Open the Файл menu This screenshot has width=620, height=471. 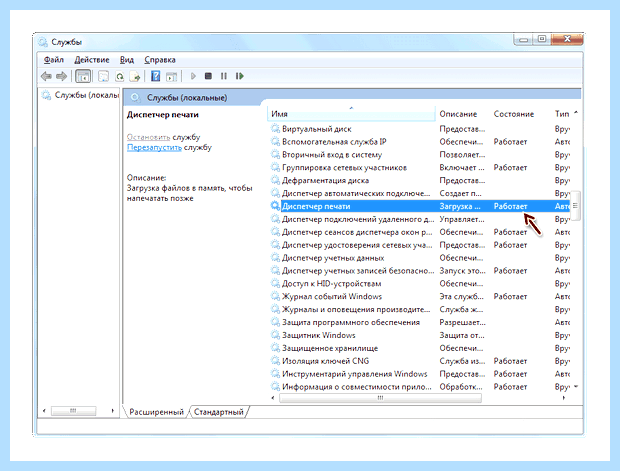pyautogui.click(x=54, y=60)
